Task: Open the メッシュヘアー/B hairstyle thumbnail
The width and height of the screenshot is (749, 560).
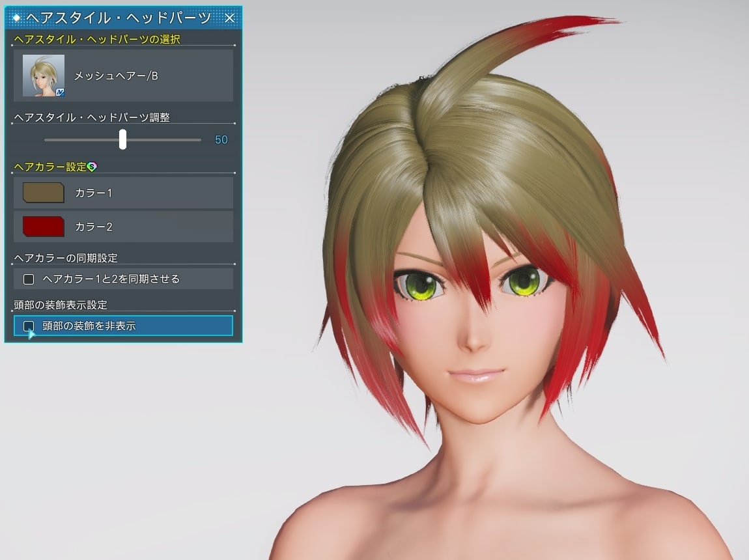Action: pos(44,76)
